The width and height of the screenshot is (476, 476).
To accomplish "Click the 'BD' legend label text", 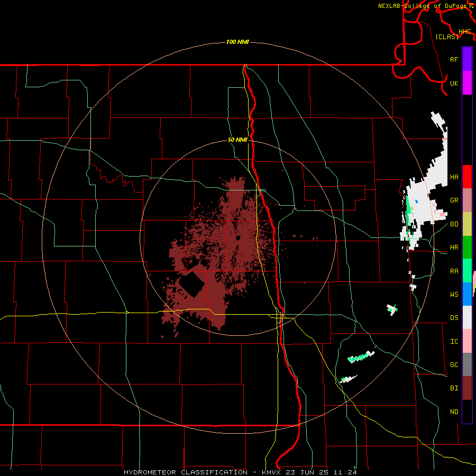I will [x=454, y=224].
